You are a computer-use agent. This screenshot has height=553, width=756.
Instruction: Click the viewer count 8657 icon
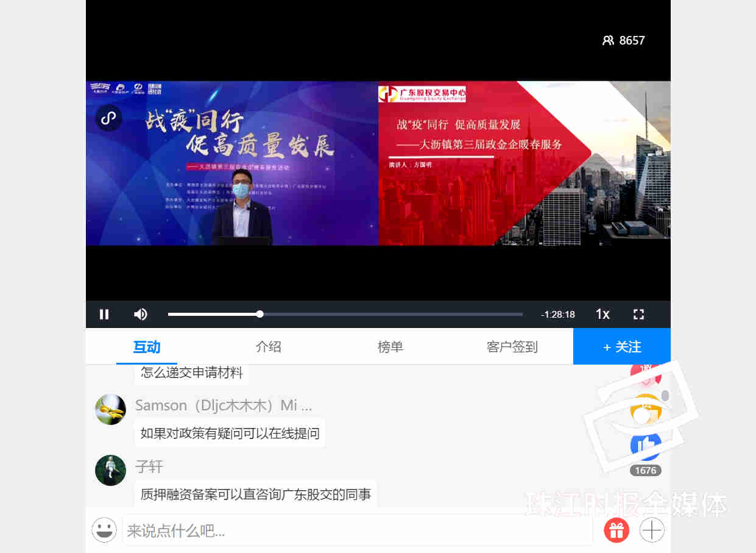(x=608, y=40)
